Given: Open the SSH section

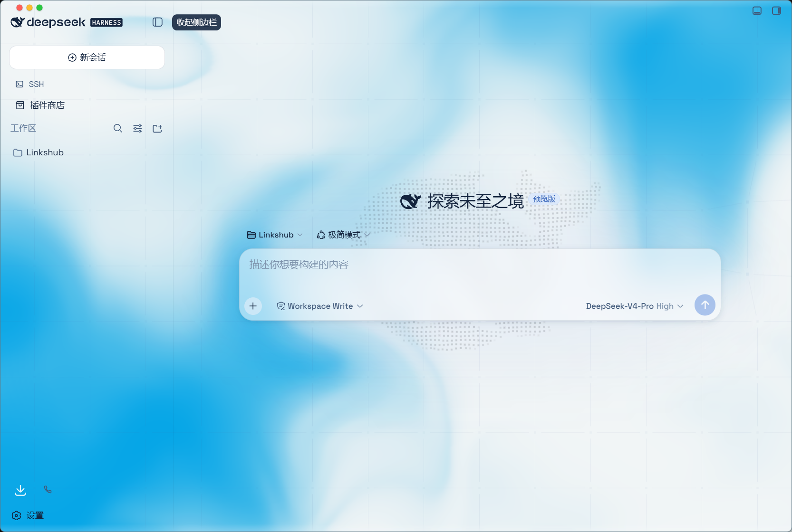Looking at the screenshot, I should 30,84.
